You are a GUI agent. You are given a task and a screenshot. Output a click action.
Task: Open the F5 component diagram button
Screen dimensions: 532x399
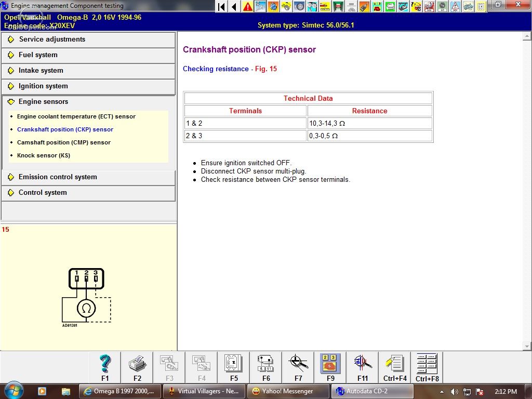[x=234, y=368]
